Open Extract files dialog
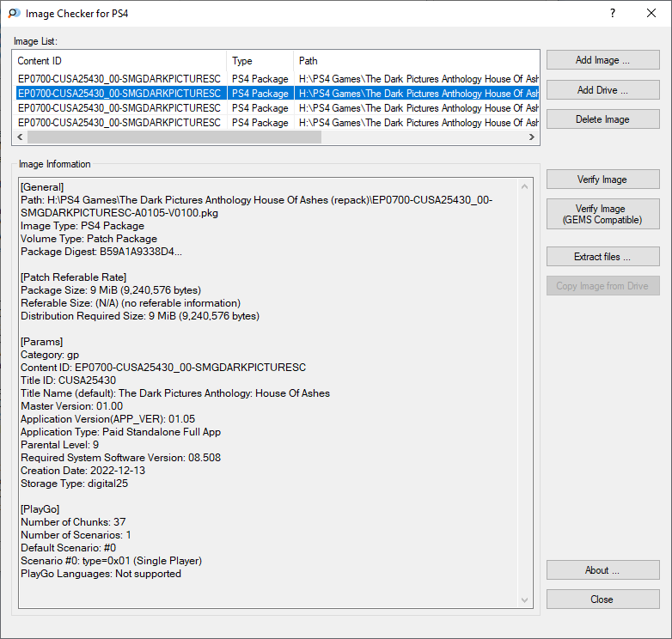 [602, 256]
